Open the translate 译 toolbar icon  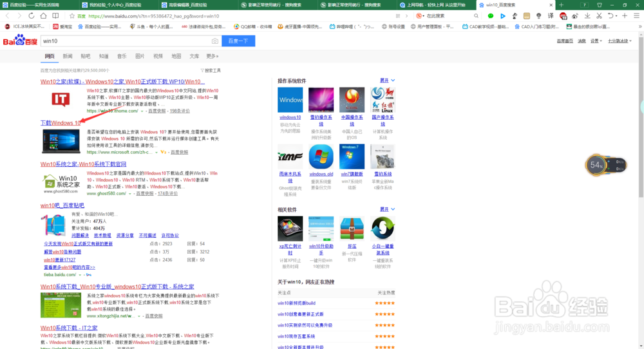pyautogui.click(x=551, y=16)
